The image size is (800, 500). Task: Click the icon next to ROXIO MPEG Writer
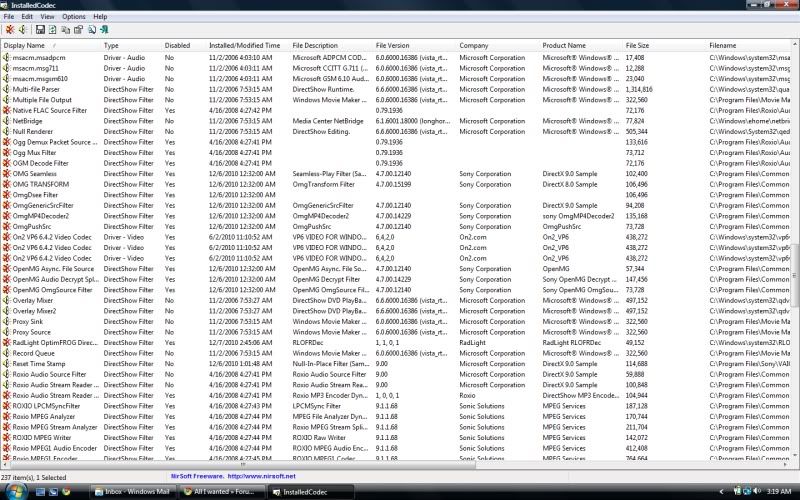click(x=7, y=438)
